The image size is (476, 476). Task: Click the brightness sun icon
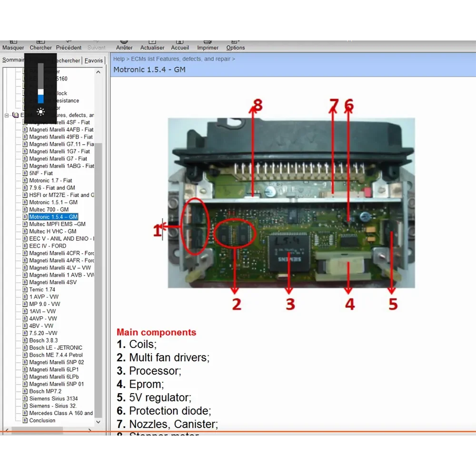[x=40, y=112]
